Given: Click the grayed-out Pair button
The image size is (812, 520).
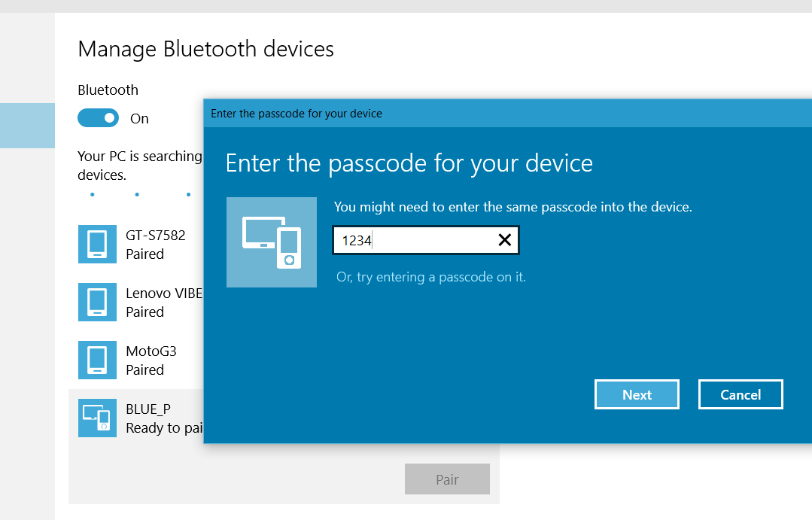Looking at the screenshot, I should (x=447, y=479).
